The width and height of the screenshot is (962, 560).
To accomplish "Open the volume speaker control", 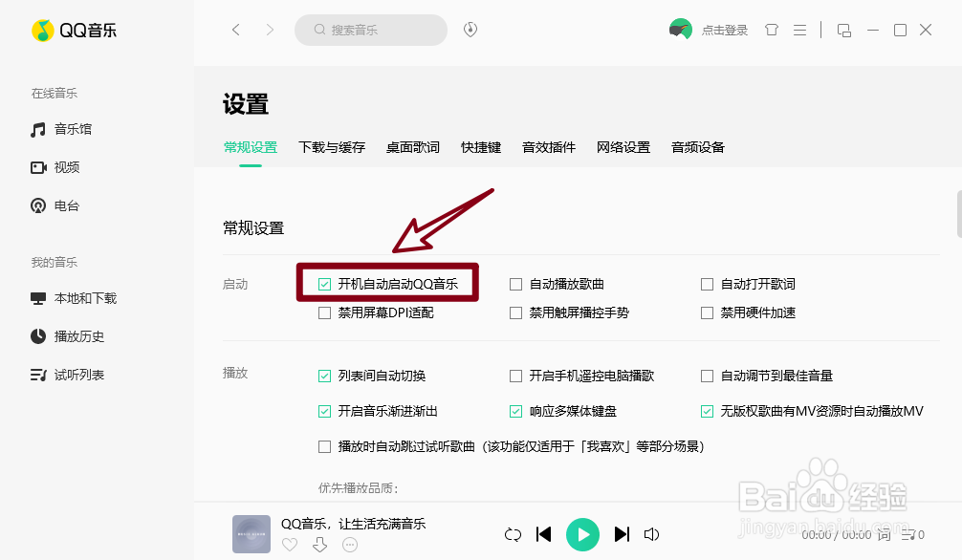I will point(651,535).
